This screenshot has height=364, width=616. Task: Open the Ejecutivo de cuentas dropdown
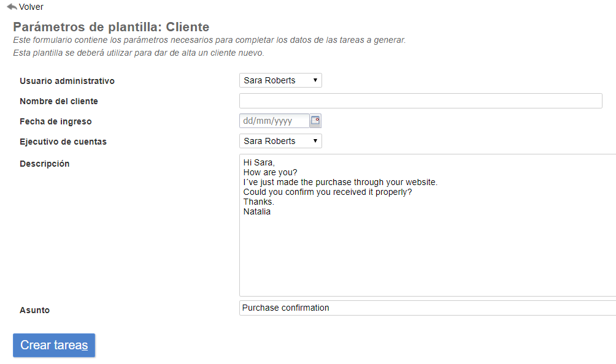pos(280,141)
